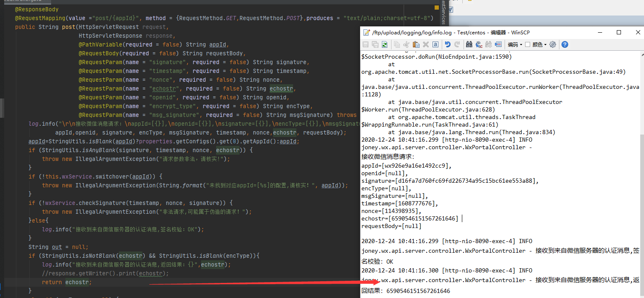Click the appId=[wx926e9a16e1492cc9] log line

point(407,166)
